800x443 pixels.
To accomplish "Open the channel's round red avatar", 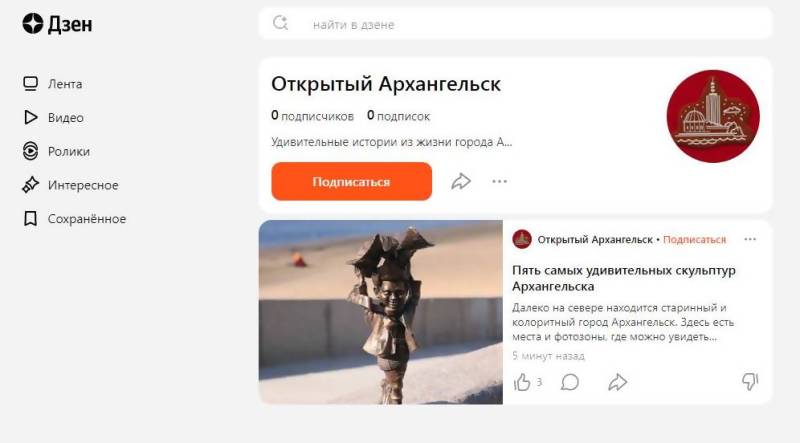I will pyautogui.click(x=713, y=116).
